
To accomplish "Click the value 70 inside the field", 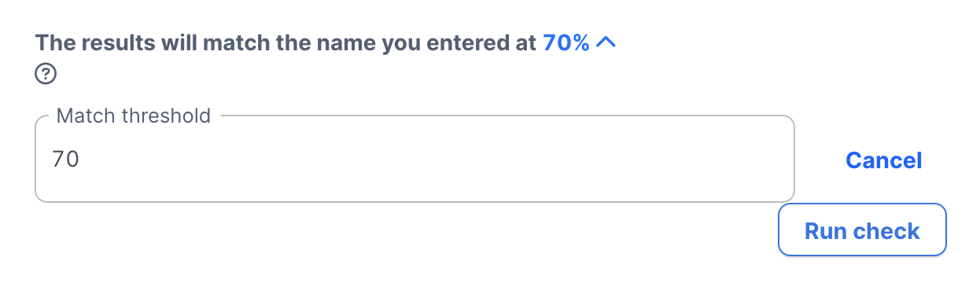I will [x=65, y=159].
